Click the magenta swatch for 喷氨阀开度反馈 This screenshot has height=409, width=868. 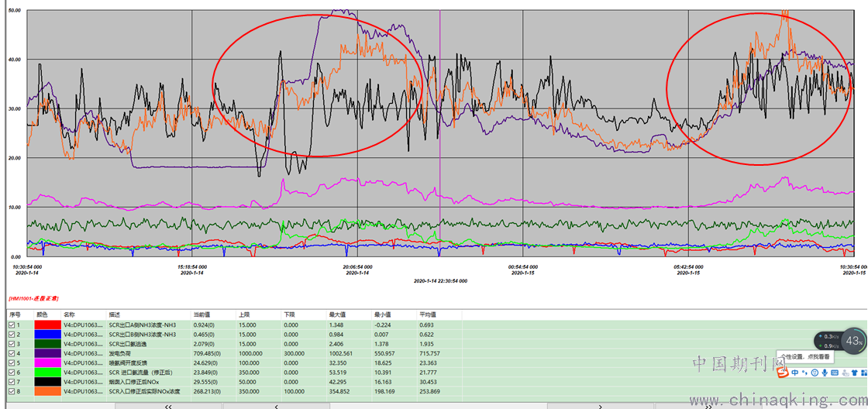[x=47, y=363]
